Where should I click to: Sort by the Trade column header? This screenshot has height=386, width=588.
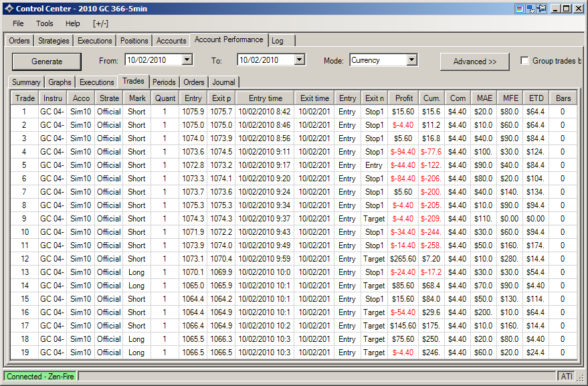tap(25, 98)
